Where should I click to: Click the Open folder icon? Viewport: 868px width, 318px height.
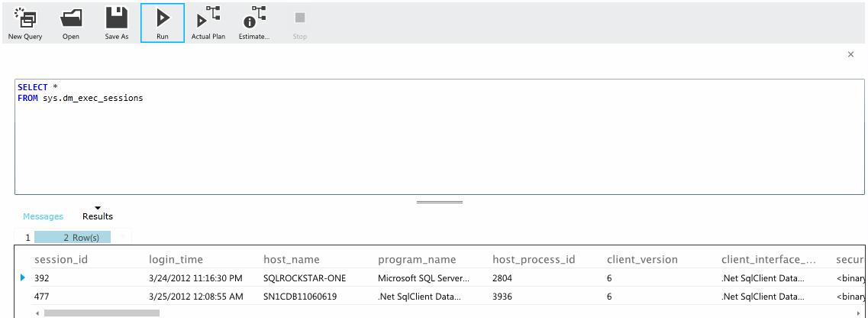tap(71, 24)
